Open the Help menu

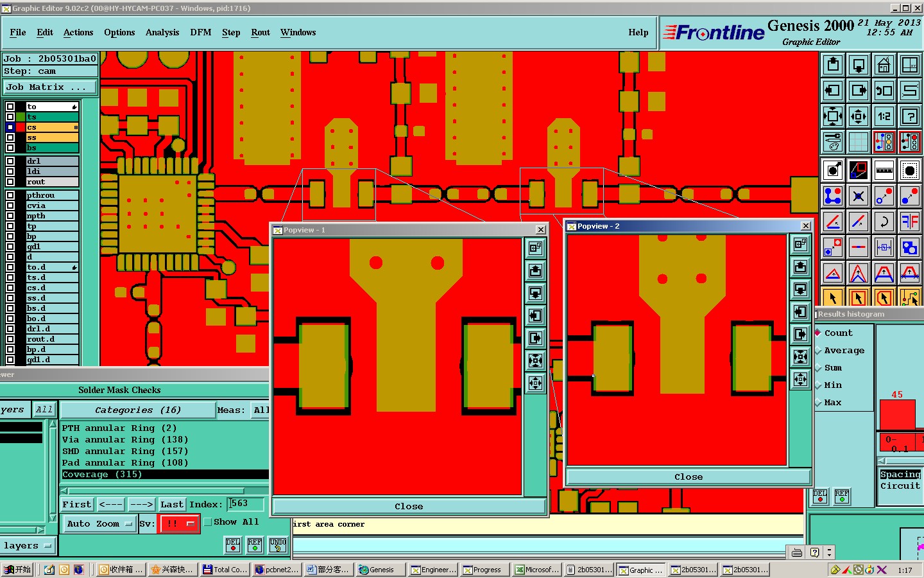[638, 32]
